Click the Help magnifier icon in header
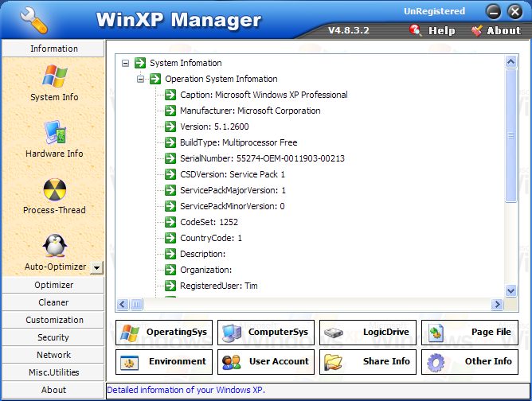Image resolution: width=532 pixels, height=401 pixels. click(415, 30)
